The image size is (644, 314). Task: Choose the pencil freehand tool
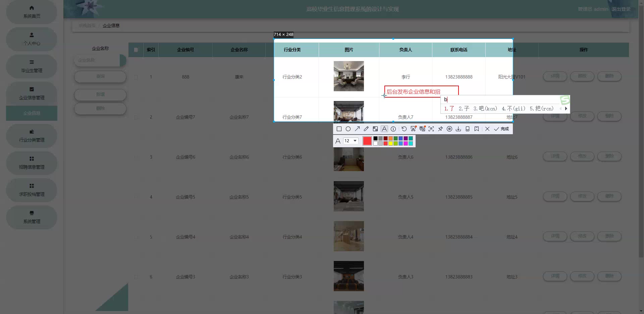coord(366,129)
